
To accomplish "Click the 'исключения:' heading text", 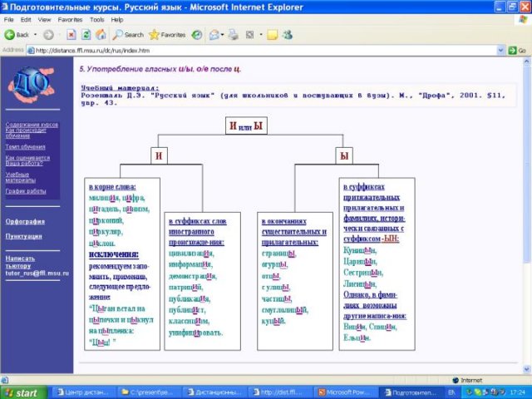I will [x=114, y=254].
